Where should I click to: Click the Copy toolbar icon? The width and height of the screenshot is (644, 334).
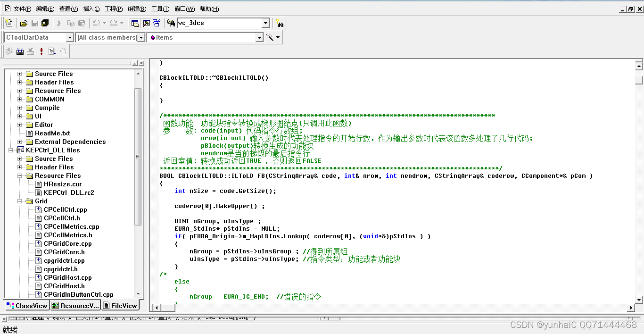pos(71,23)
